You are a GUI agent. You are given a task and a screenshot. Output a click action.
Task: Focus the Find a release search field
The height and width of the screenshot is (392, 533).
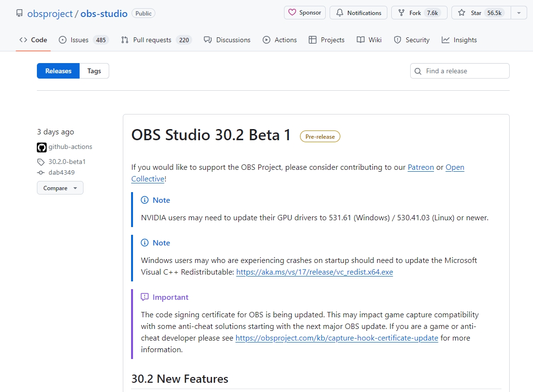pos(460,71)
